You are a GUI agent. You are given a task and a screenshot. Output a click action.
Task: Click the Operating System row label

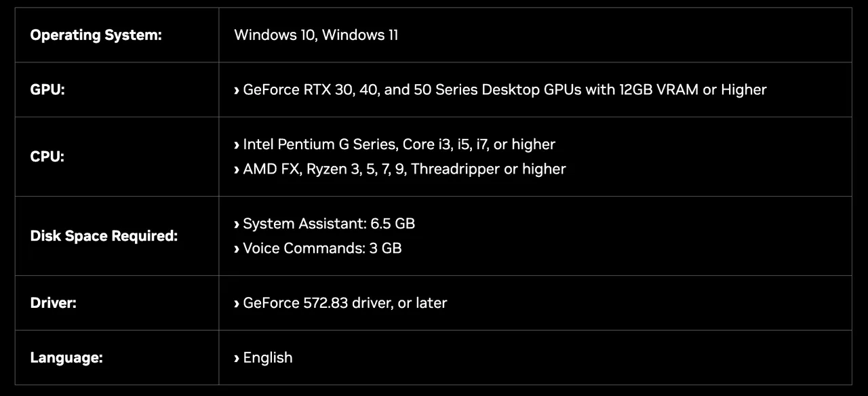96,35
